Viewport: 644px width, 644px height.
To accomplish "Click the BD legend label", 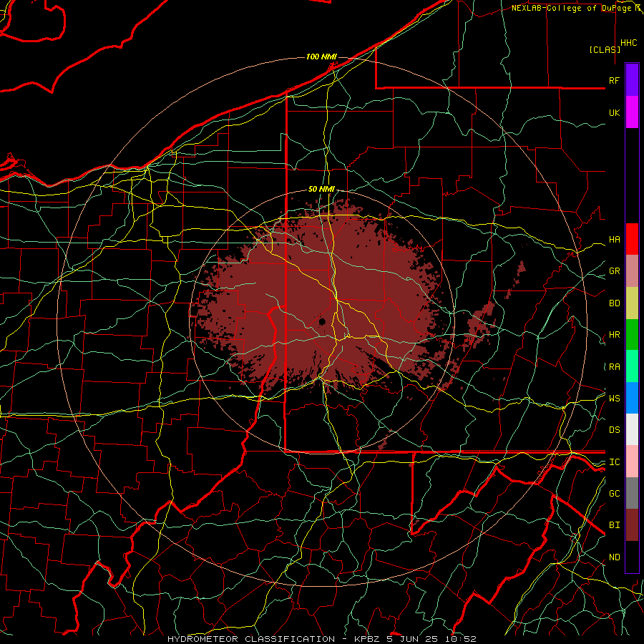I will 614,303.
